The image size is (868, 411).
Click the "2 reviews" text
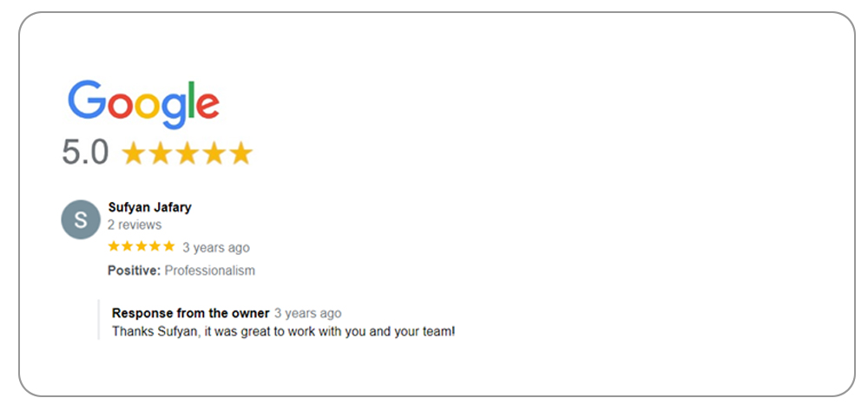(134, 225)
